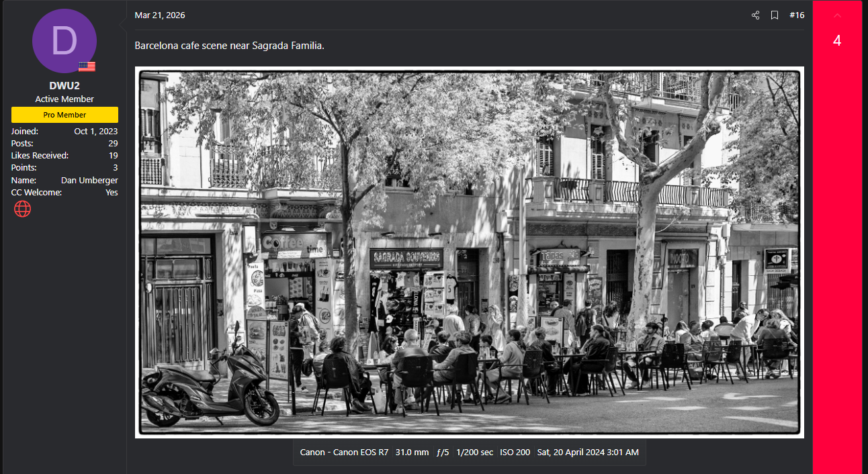Click the US flag badge on avatar
The width and height of the screenshot is (868, 474).
click(x=87, y=66)
